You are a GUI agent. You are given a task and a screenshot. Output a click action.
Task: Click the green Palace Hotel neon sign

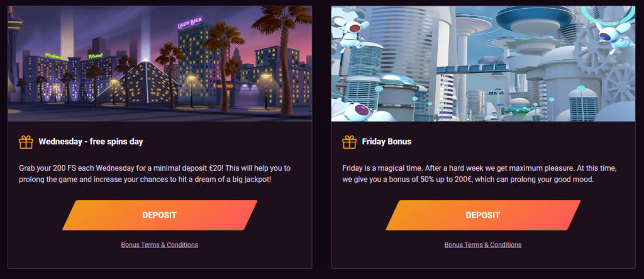(x=58, y=57)
